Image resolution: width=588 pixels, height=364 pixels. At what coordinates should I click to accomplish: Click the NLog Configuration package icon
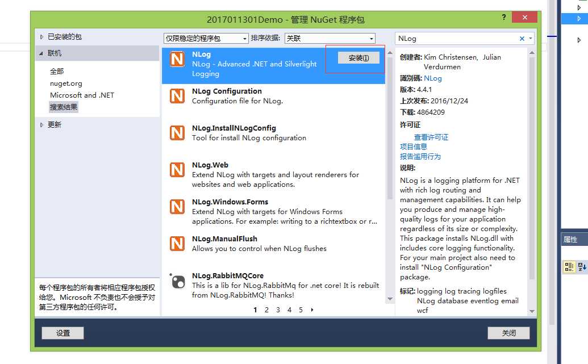tap(177, 96)
